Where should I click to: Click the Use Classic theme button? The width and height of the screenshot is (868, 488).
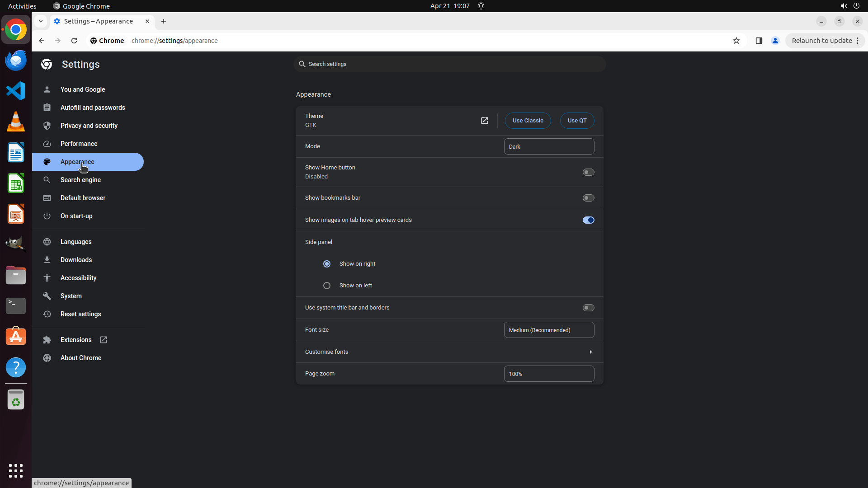point(528,121)
